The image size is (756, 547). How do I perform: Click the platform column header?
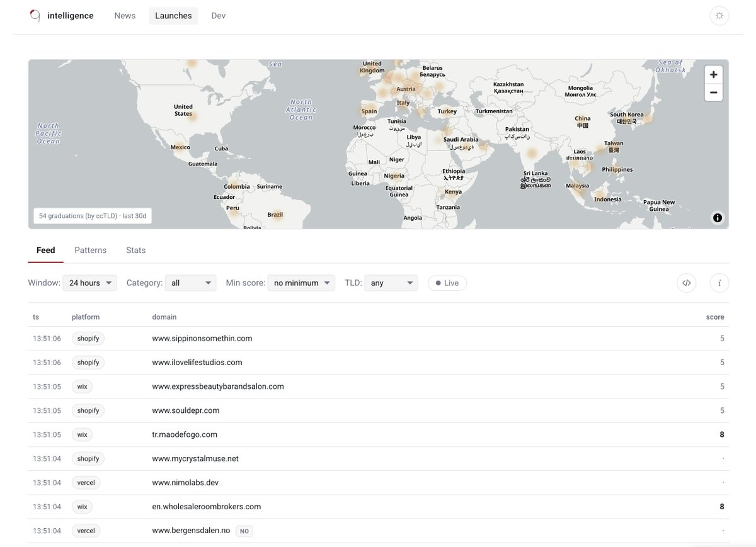point(86,317)
